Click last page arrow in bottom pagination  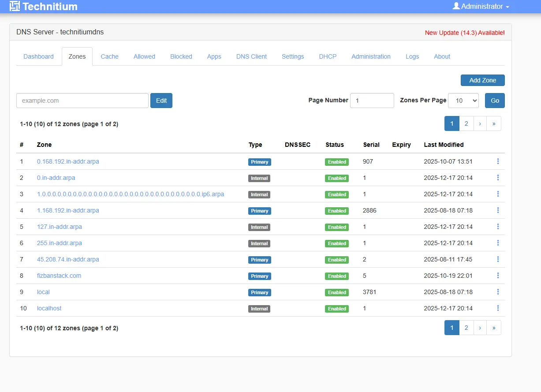click(x=494, y=328)
